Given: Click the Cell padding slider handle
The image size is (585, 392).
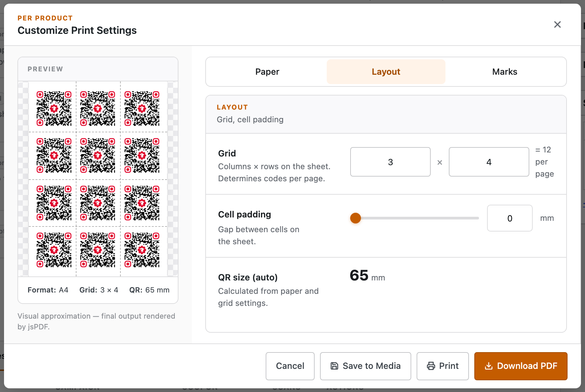Looking at the screenshot, I should (356, 218).
